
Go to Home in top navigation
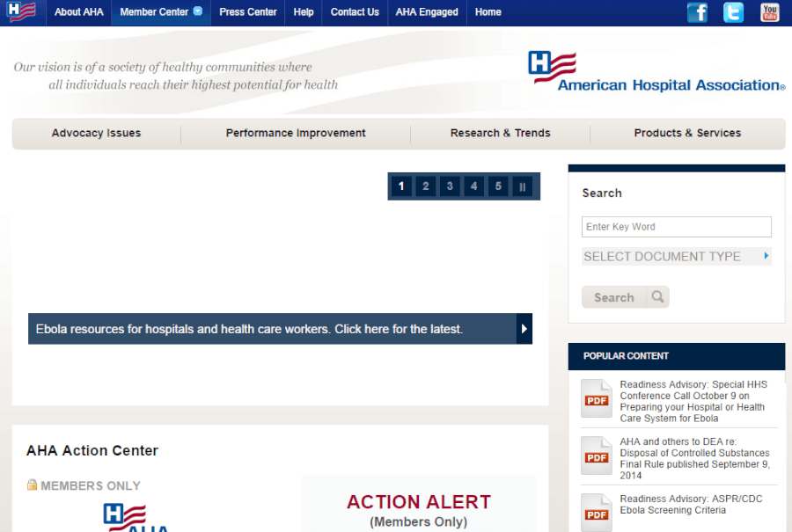[488, 12]
